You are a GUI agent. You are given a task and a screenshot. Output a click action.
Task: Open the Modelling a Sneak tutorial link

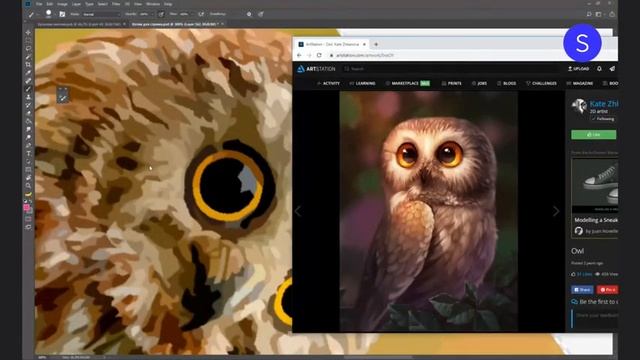coord(596,220)
